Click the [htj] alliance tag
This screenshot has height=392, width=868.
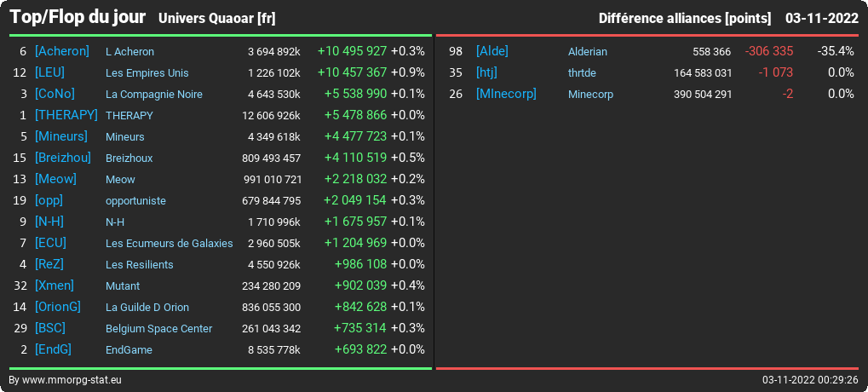(486, 72)
